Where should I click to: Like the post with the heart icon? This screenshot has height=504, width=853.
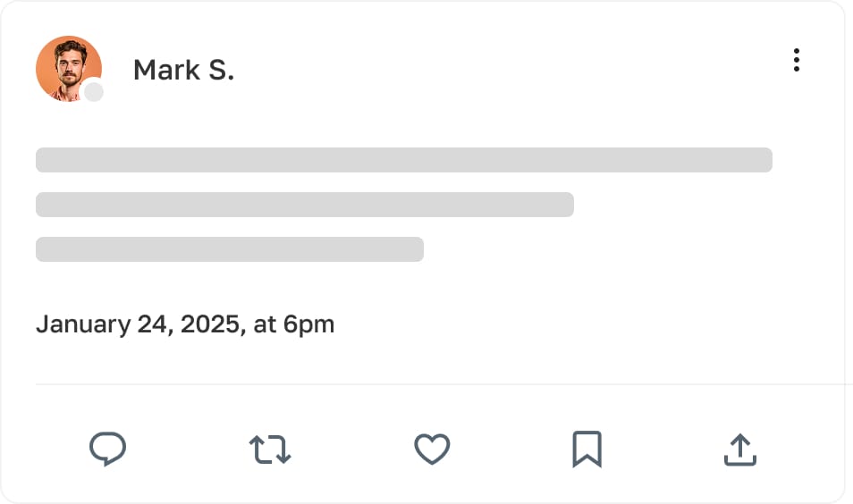pyautogui.click(x=432, y=449)
